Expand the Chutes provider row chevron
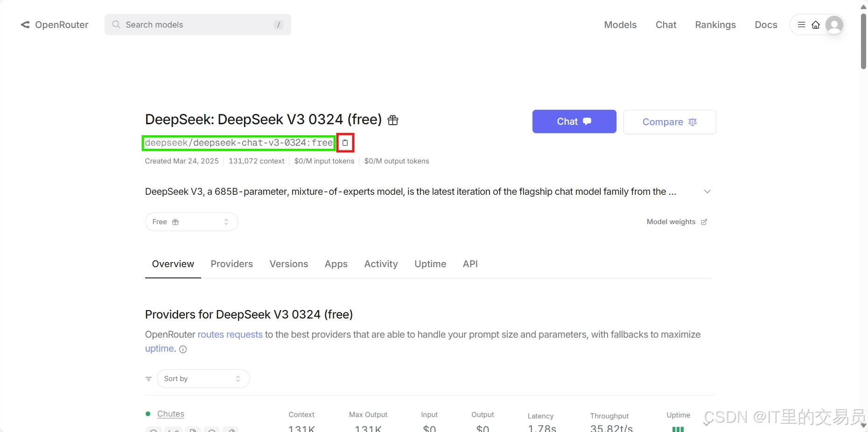The height and width of the screenshot is (432, 868). (707, 423)
